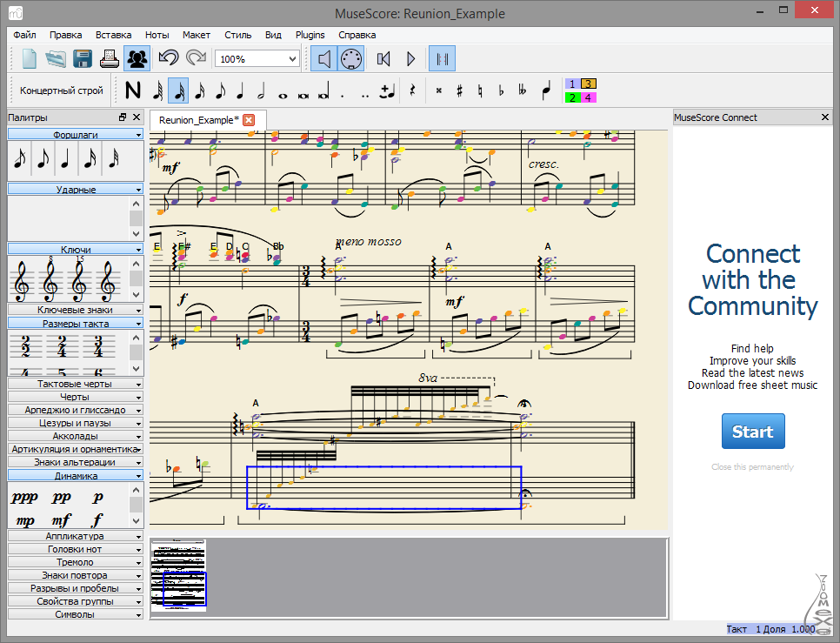Toggle note input mode N
Image resolution: width=840 pixels, height=643 pixels.
click(x=133, y=90)
